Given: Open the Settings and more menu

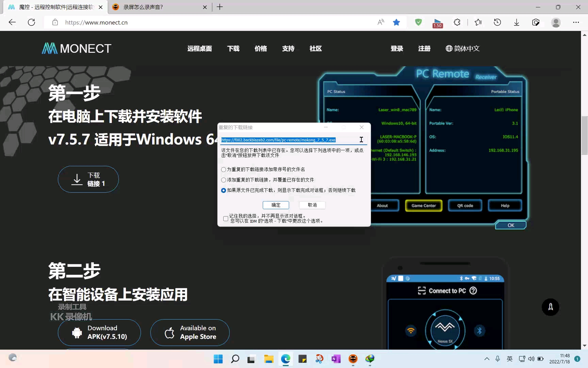Looking at the screenshot, I should [x=576, y=22].
